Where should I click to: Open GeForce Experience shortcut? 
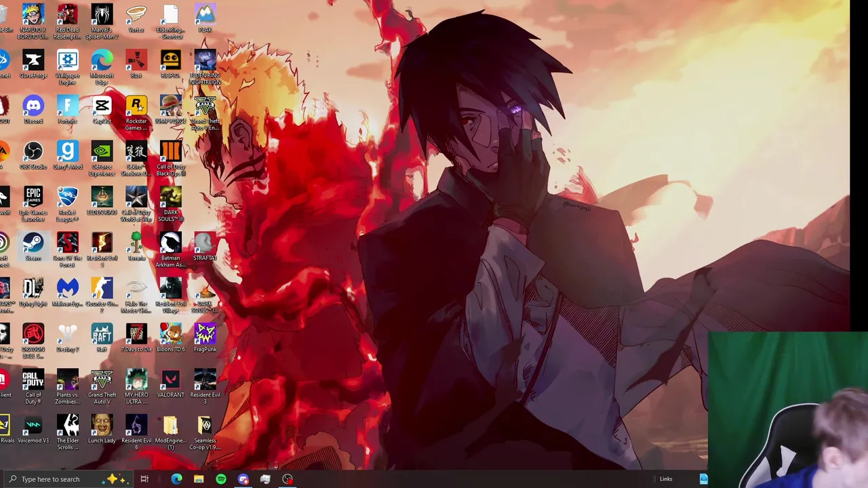[x=102, y=159]
